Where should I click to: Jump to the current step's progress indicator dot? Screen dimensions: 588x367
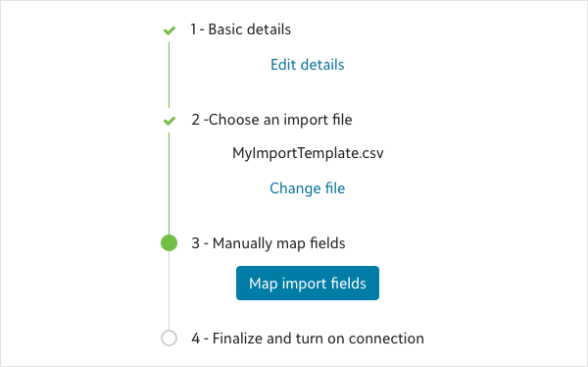pos(170,243)
